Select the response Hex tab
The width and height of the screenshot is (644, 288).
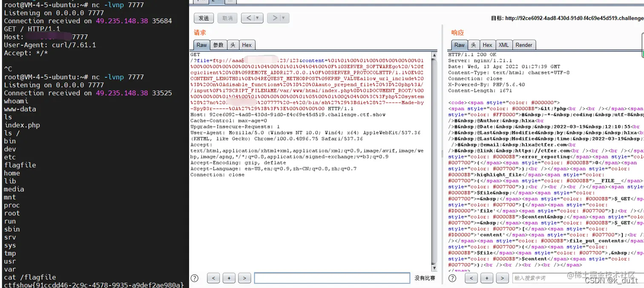coord(487,45)
